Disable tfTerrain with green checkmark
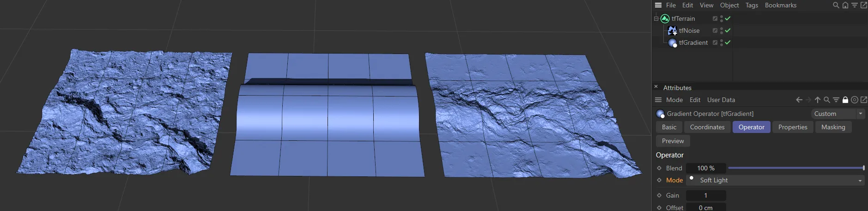868x211 pixels. click(x=728, y=18)
